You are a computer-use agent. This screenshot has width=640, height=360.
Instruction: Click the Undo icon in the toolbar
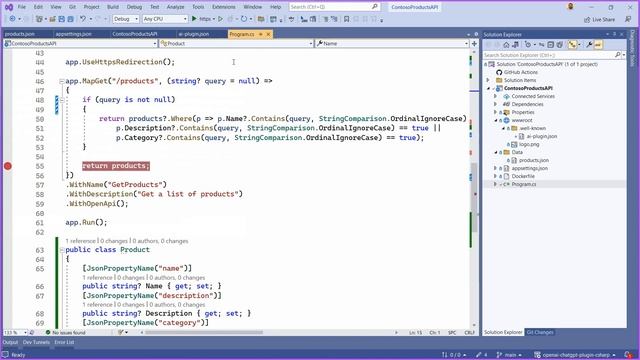pyautogui.click(x=83, y=19)
